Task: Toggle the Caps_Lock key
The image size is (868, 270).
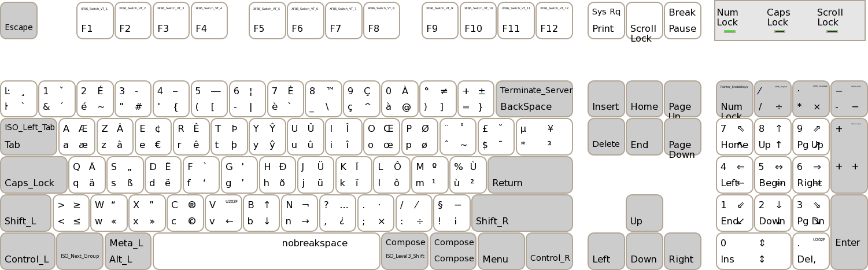Action: coord(34,175)
